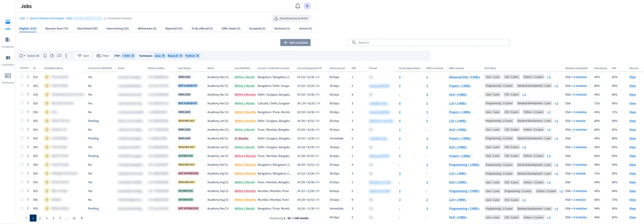Tick the Select All checkbox
Image resolution: width=644 pixels, height=224 pixels.
coord(21,56)
